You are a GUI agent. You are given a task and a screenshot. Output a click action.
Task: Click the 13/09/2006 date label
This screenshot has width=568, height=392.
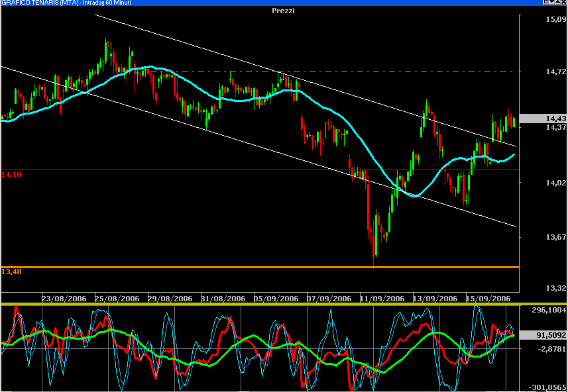[435, 299]
